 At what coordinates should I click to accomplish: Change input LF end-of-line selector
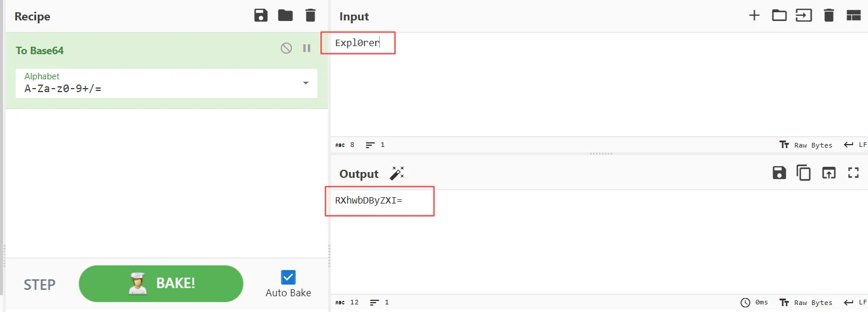click(x=855, y=145)
